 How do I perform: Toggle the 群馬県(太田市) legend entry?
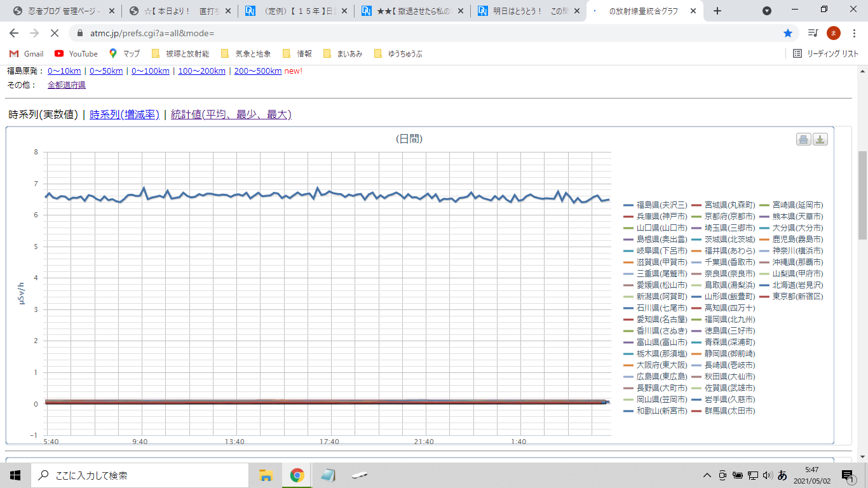tap(724, 411)
